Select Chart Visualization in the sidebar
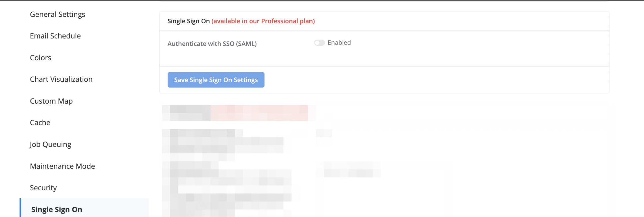This screenshot has height=217, width=644. (61, 79)
